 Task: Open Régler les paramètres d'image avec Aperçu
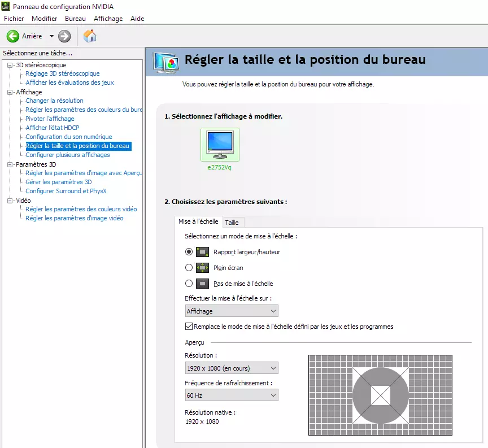tap(84, 173)
